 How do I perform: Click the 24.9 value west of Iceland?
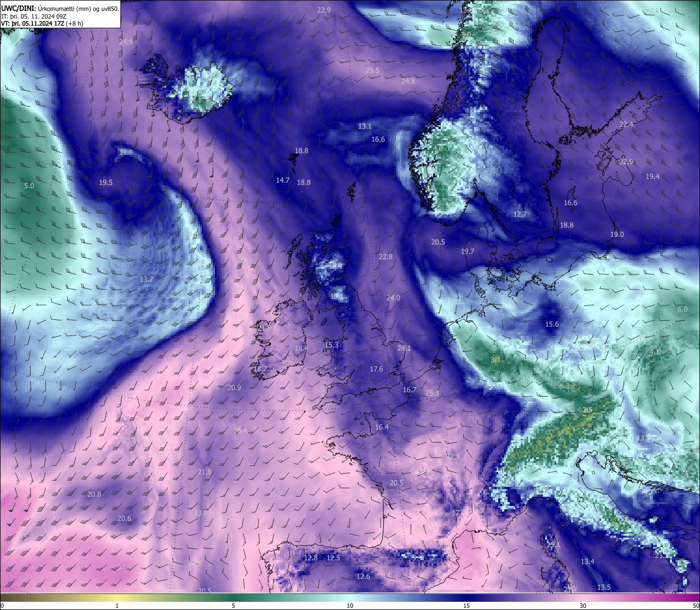click(126, 42)
